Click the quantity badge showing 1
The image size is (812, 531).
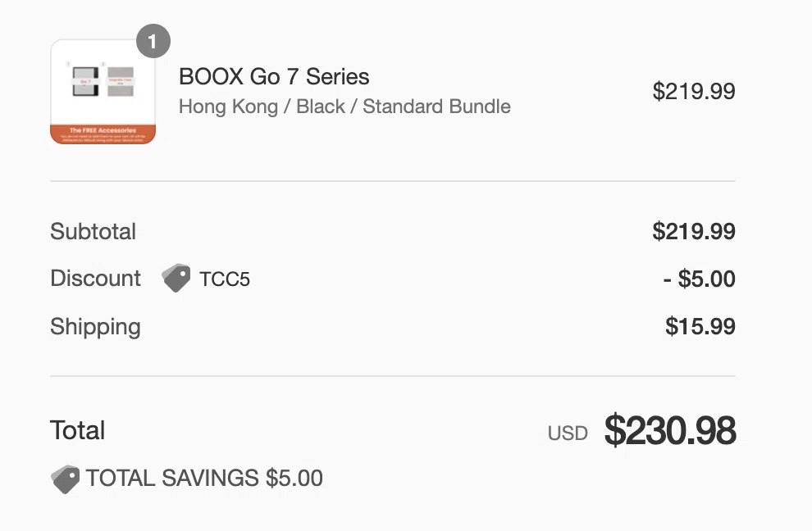point(153,41)
